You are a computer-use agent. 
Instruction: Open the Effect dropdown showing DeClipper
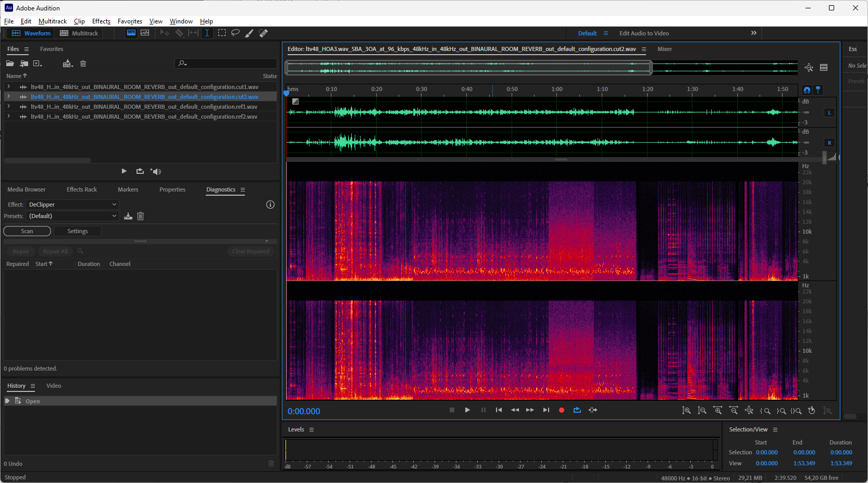(72, 205)
